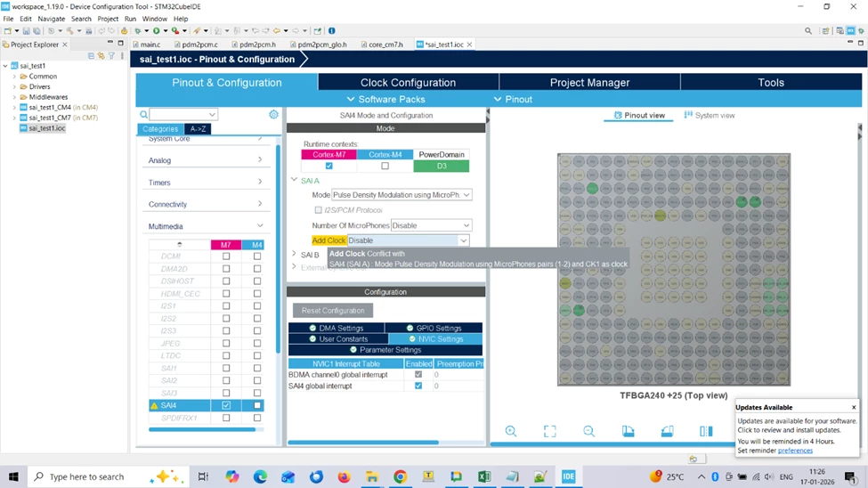
Task: Open Excel from the taskbar
Action: (484, 476)
